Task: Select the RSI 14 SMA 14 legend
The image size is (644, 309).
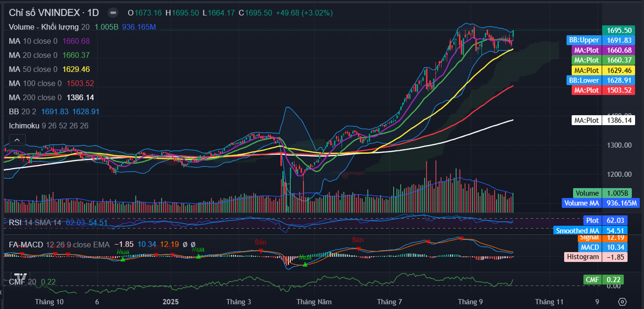Action: [x=35, y=222]
